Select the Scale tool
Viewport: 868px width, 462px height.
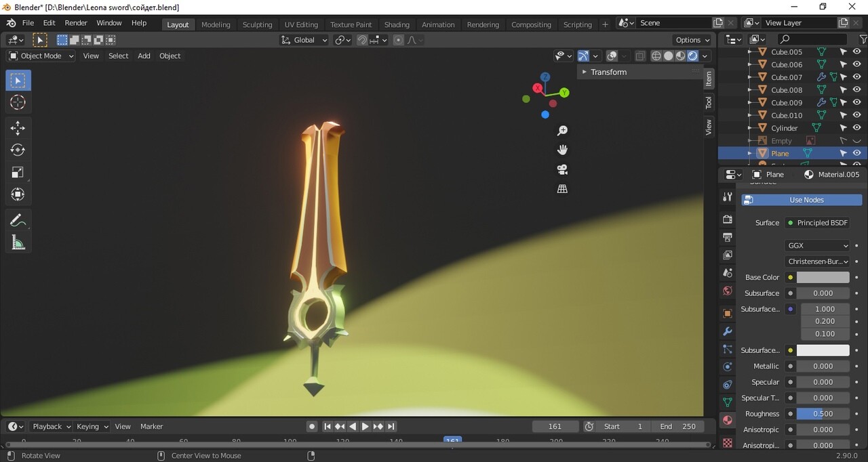click(x=18, y=172)
